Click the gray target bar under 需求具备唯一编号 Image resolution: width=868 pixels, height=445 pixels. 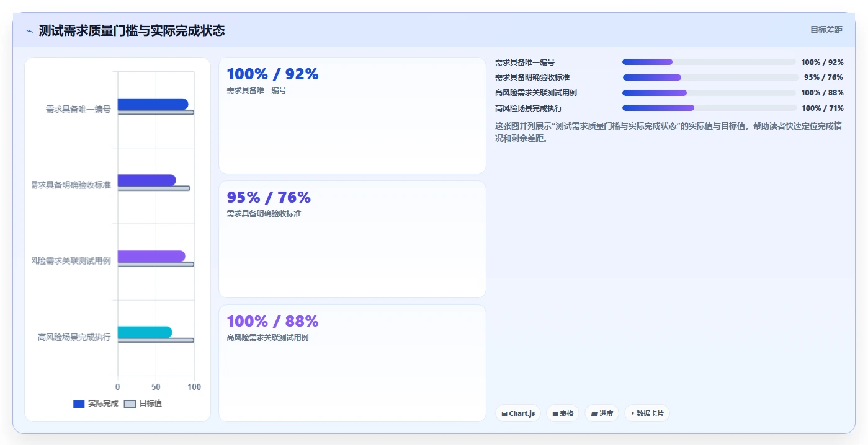pyautogui.click(x=156, y=112)
